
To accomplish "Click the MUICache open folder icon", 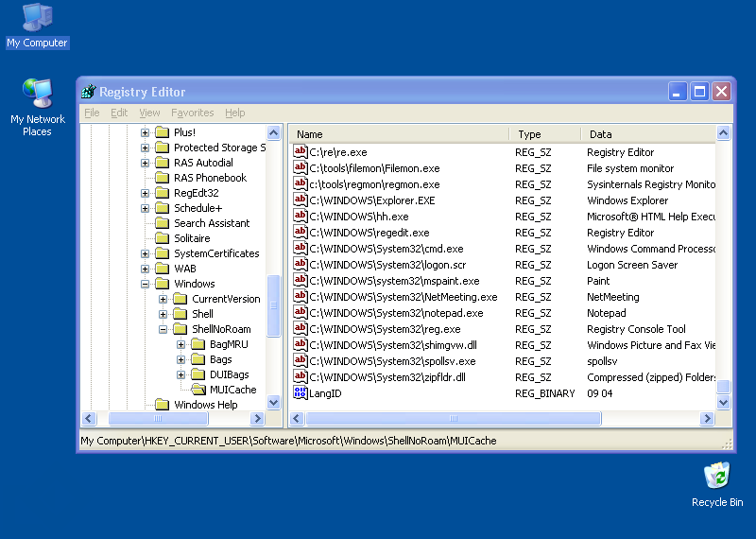I will [x=198, y=390].
